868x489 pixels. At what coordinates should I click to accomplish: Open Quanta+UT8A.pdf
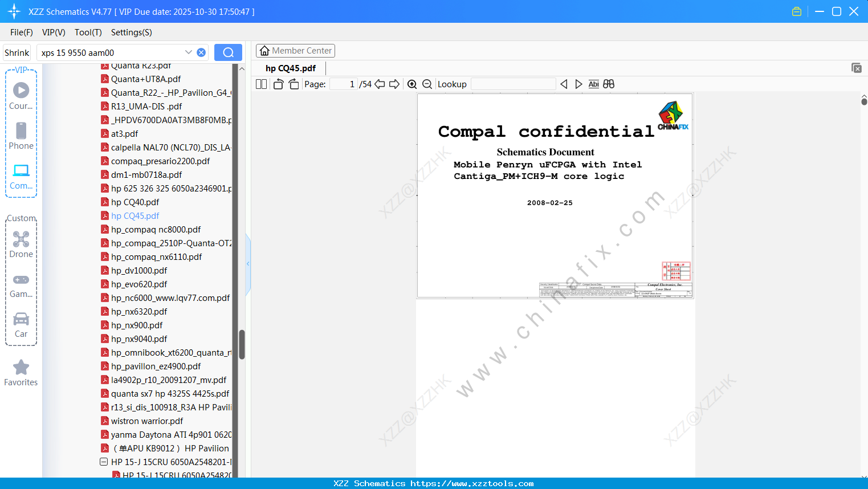point(146,79)
